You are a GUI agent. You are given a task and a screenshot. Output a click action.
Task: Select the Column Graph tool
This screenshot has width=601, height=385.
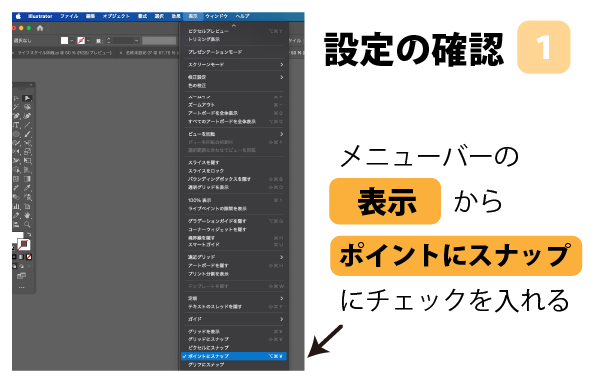(x=16, y=207)
